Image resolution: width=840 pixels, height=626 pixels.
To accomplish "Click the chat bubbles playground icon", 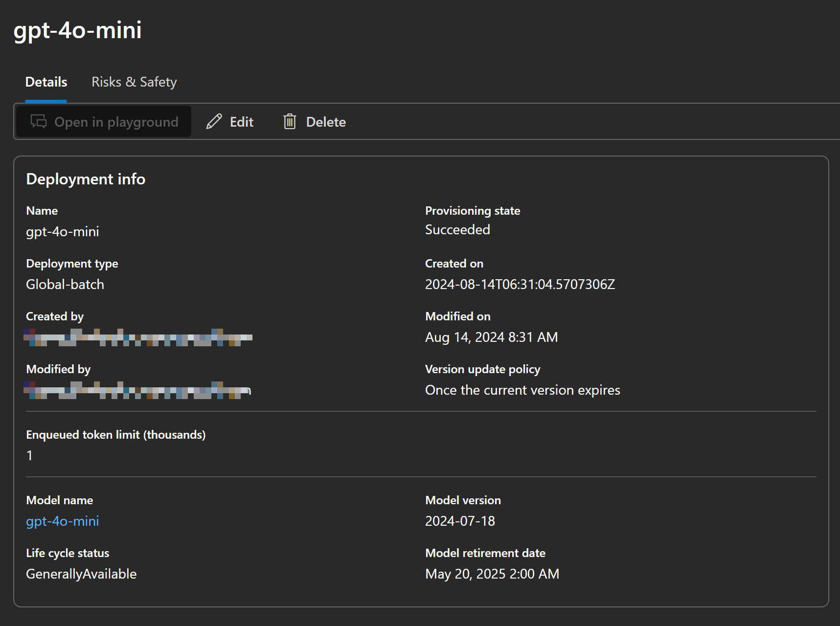I will pyautogui.click(x=39, y=122).
